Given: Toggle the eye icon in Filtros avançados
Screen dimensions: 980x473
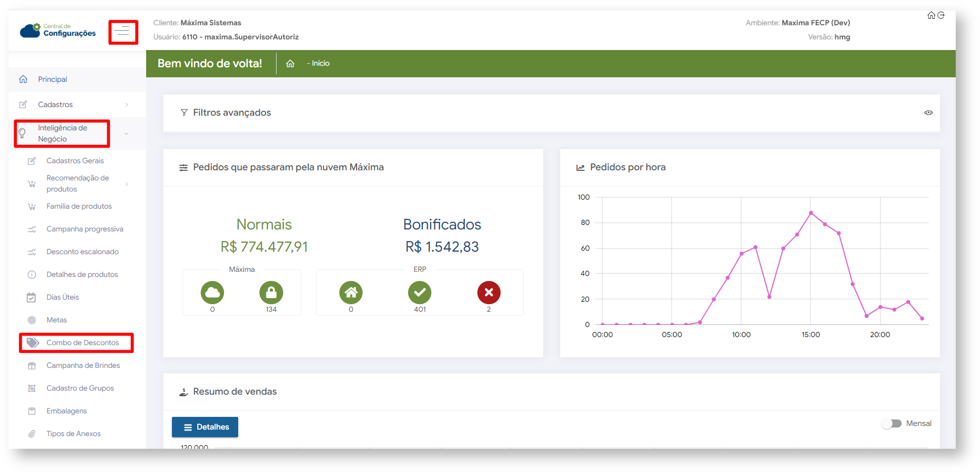Looking at the screenshot, I should [x=928, y=113].
